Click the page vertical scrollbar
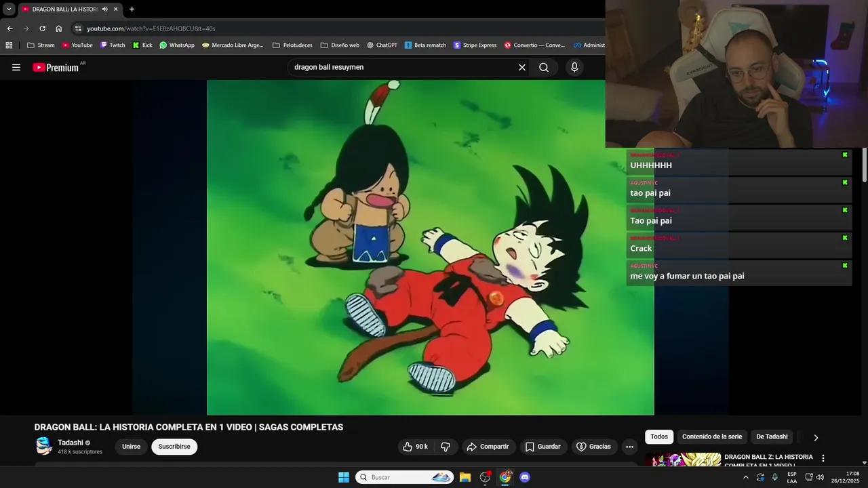Image resolution: width=868 pixels, height=488 pixels. [x=865, y=165]
